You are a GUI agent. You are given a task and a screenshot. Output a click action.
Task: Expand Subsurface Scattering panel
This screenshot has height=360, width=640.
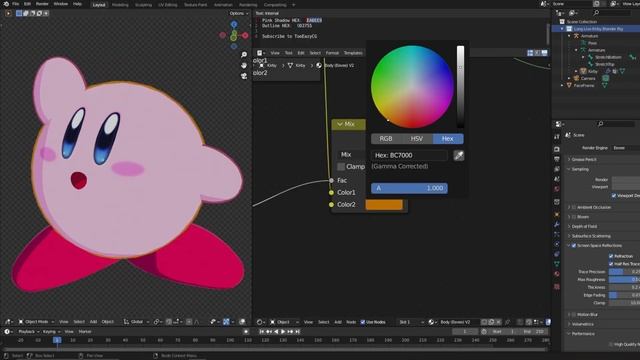[569, 236]
